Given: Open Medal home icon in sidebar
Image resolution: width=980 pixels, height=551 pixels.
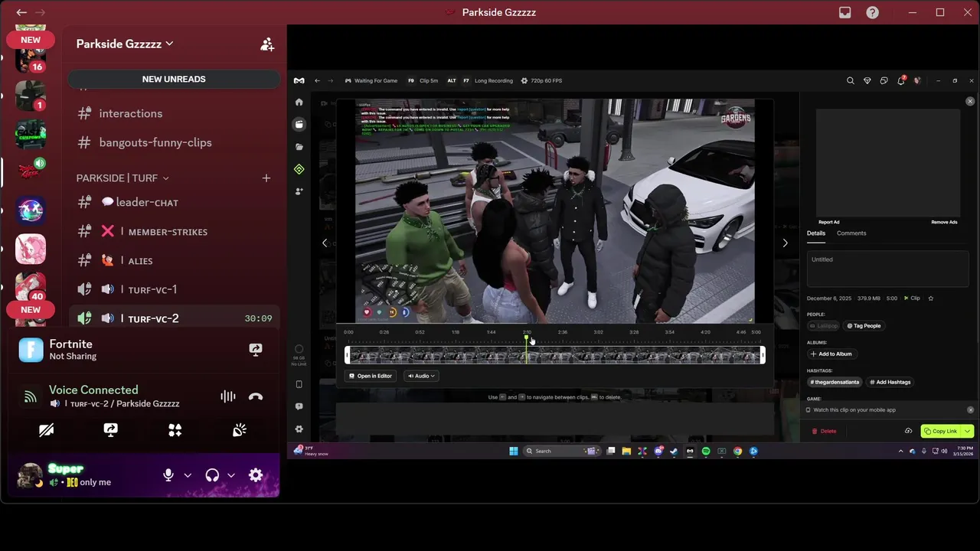Looking at the screenshot, I should pyautogui.click(x=299, y=102).
